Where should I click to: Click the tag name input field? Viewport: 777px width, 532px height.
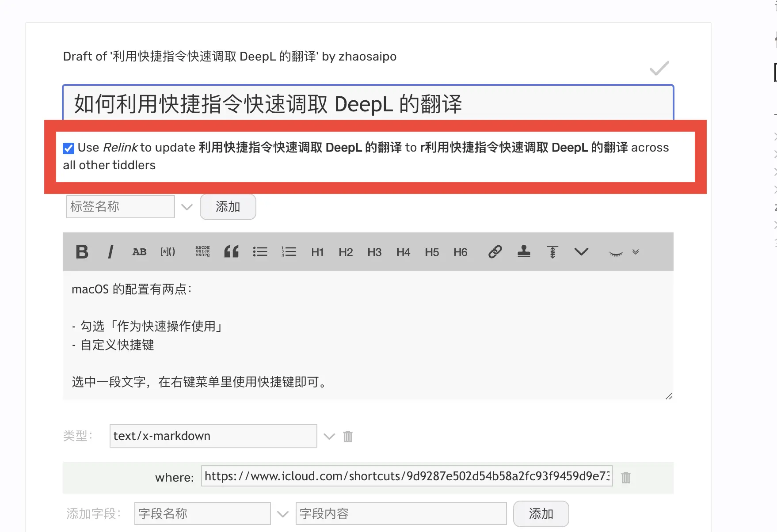[x=121, y=206]
